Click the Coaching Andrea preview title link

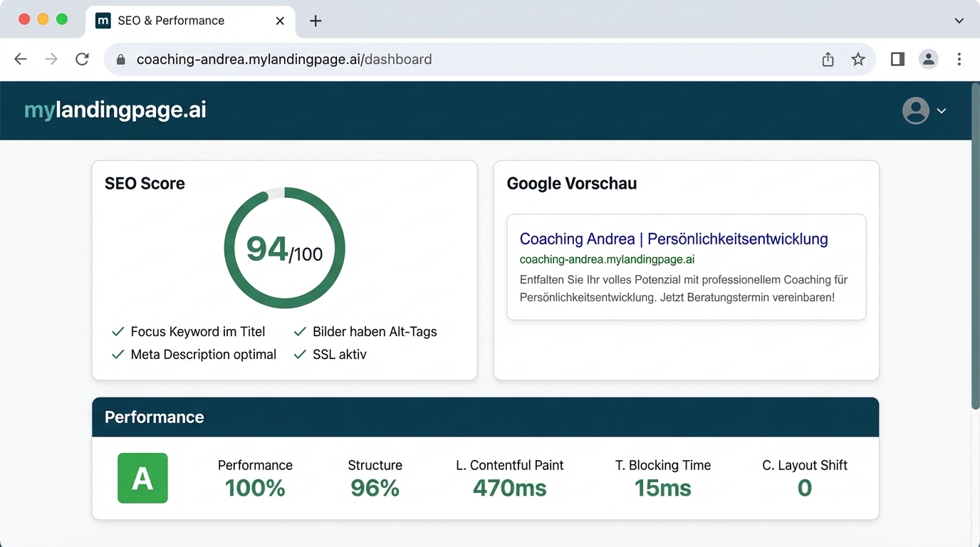[673, 239]
